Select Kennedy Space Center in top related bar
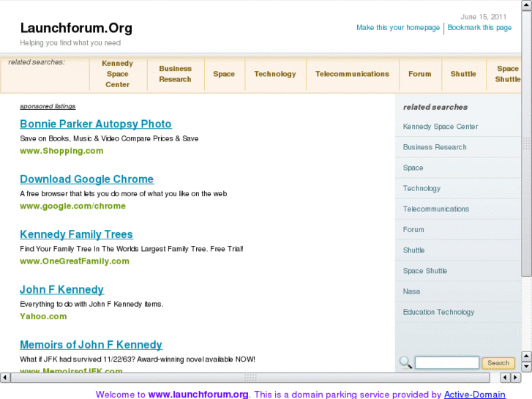 tap(117, 74)
